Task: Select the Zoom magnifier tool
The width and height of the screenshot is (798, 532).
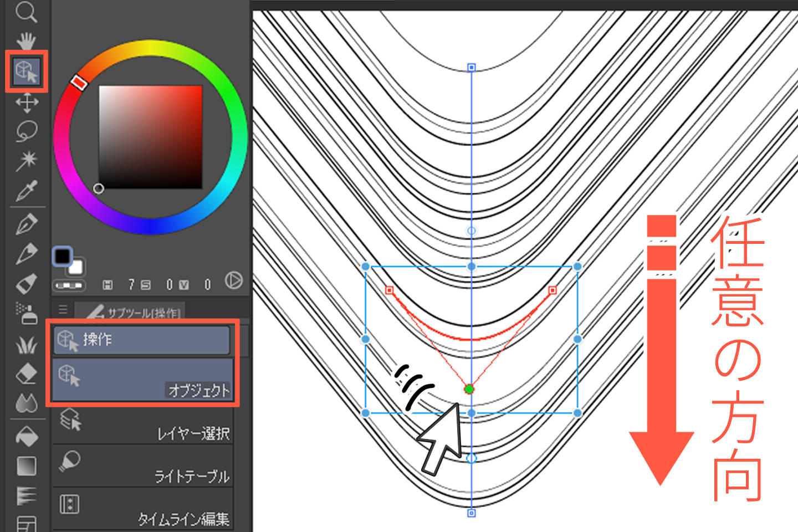Action: [x=25, y=12]
